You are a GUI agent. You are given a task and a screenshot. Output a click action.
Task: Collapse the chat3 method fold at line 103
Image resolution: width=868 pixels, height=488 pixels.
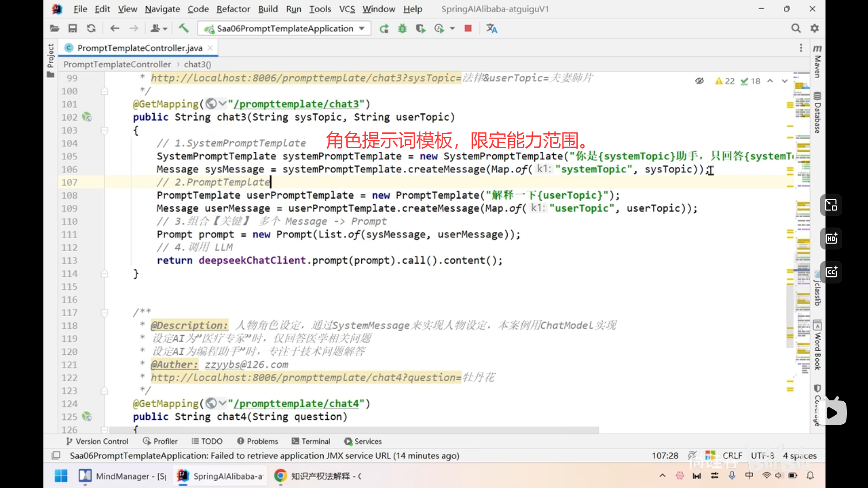coord(104,130)
